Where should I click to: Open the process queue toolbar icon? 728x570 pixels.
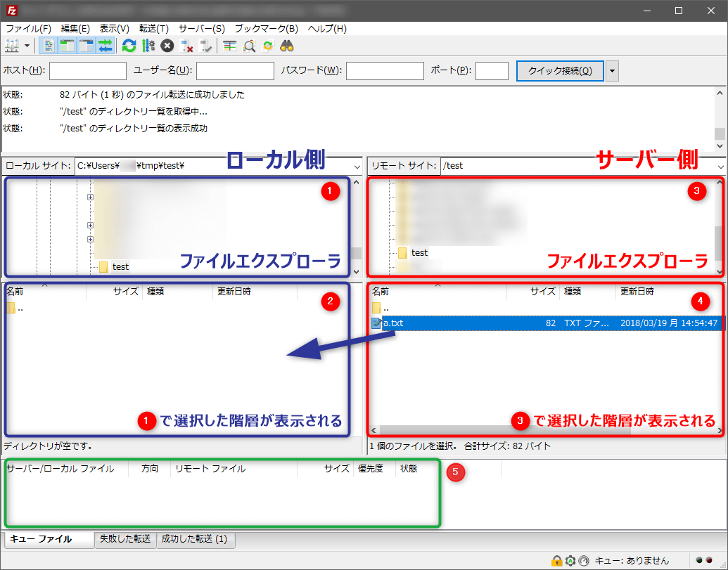[148, 46]
